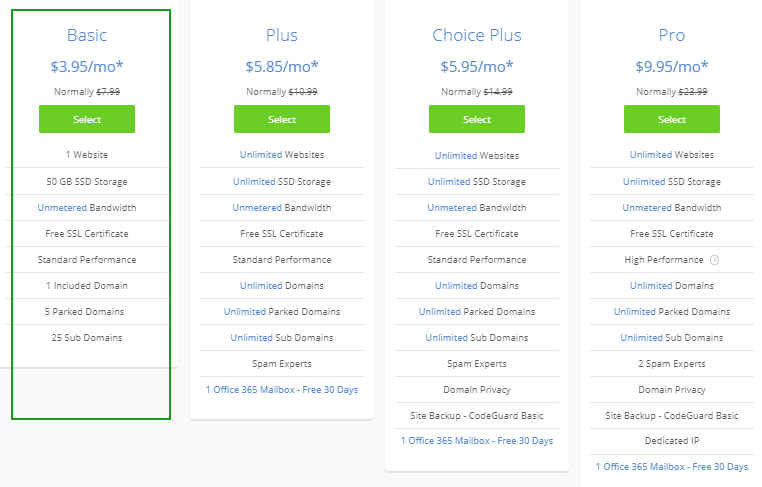Click the Choice Plus plan title
762x487 pixels.
pyautogui.click(x=477, y=35)
